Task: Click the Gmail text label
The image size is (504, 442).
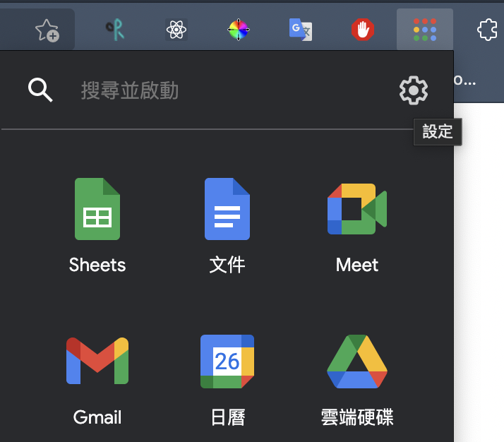Action: click(x=97, y=417)
